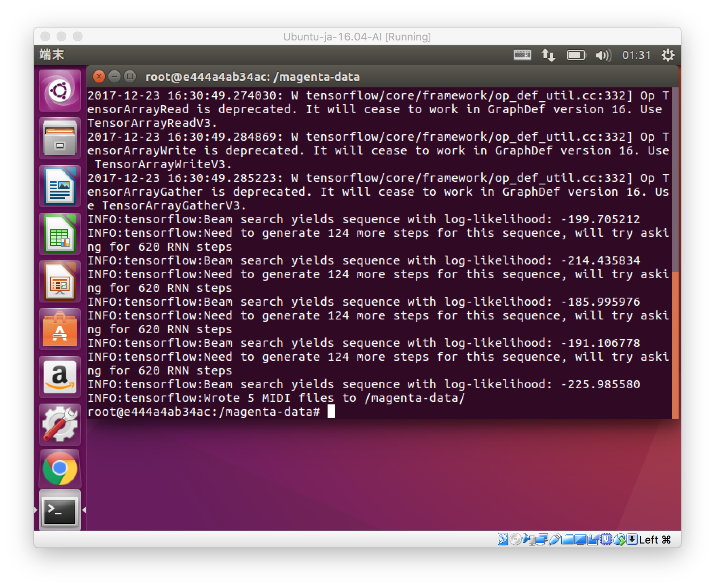Open the Files manager from launcher
The width and height of the screenshot is (715, 588).
[60, 138]
